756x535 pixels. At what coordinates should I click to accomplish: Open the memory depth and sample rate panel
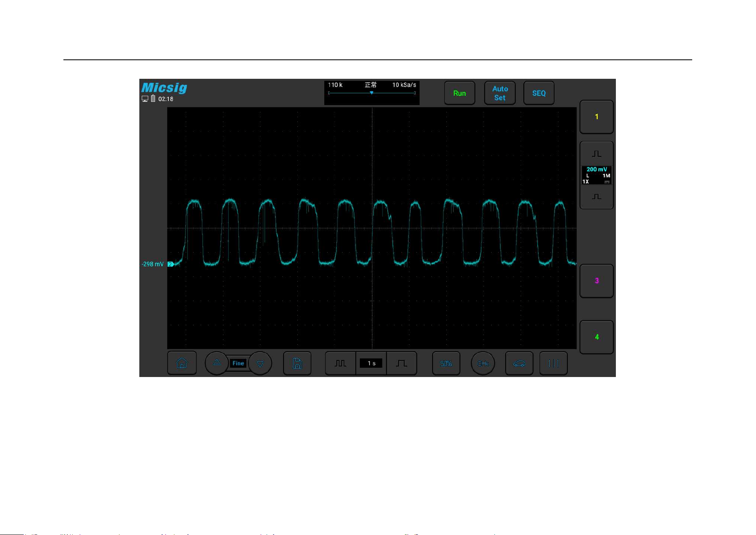(372, 93)
